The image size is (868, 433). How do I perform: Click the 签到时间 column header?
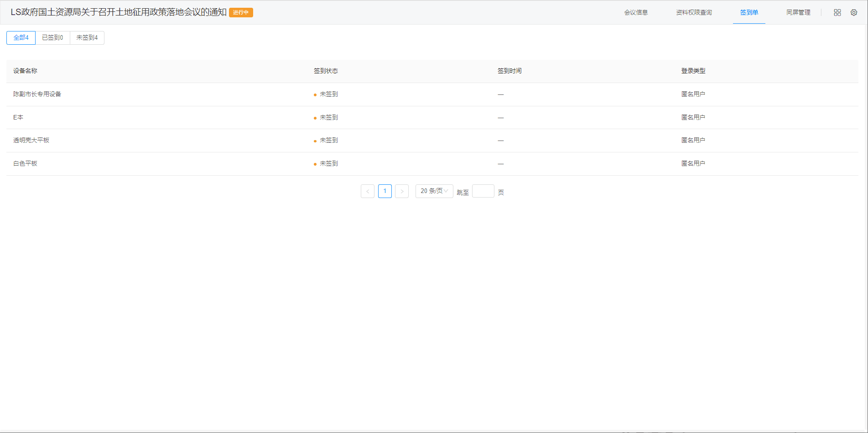509,71
